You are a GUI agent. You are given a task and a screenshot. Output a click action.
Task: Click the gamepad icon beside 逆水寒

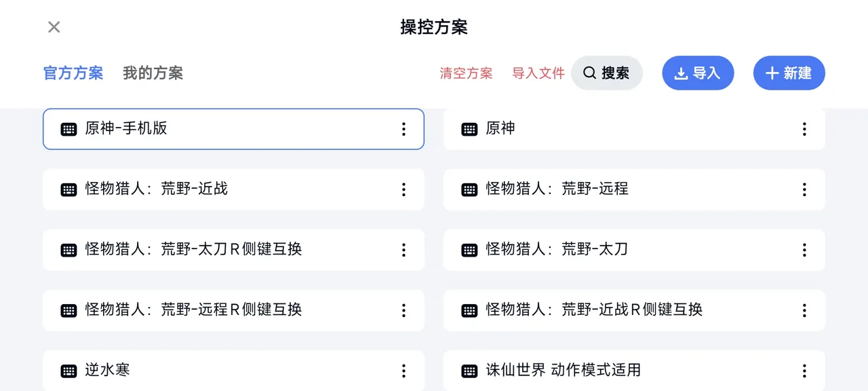(68, 371)
